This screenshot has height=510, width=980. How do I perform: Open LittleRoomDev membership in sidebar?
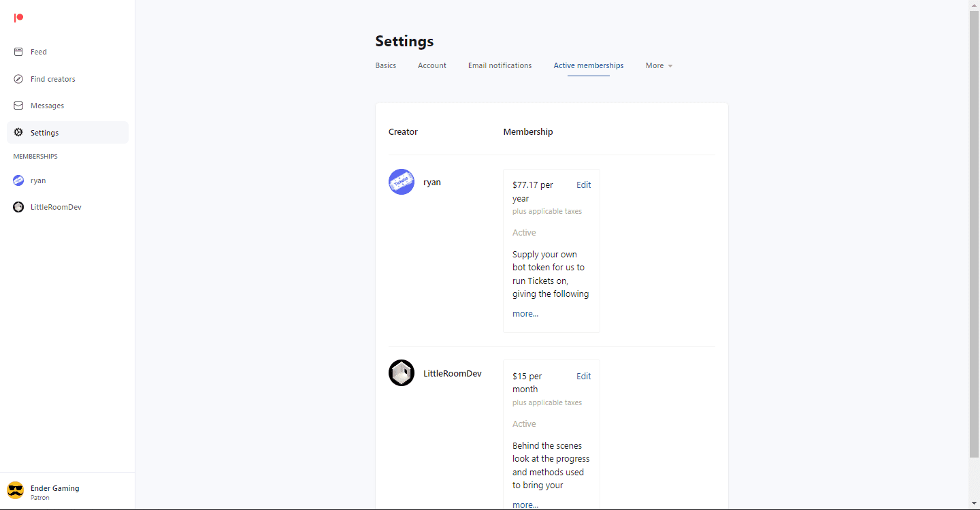point(55,207)
